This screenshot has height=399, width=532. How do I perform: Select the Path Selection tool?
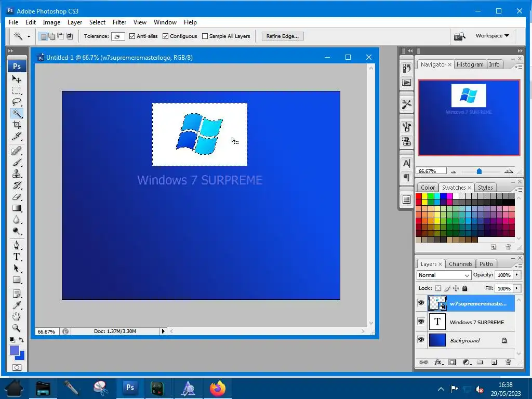pos(16,268)
